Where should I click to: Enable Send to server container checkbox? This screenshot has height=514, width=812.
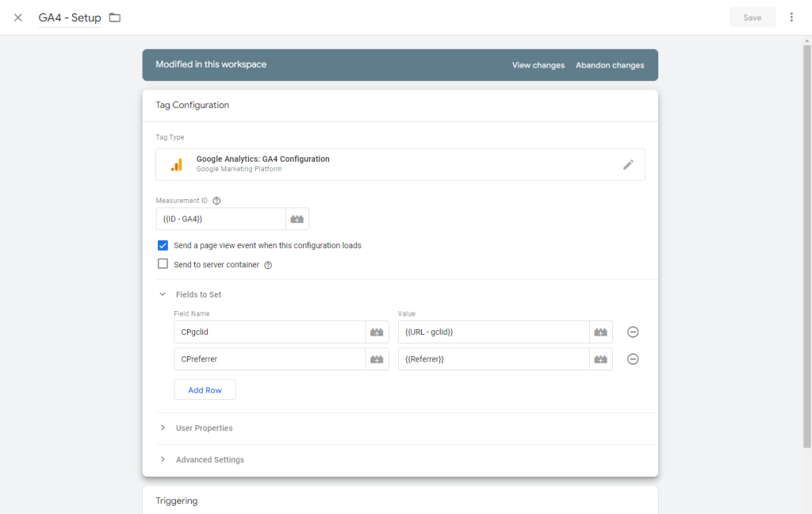163,264
